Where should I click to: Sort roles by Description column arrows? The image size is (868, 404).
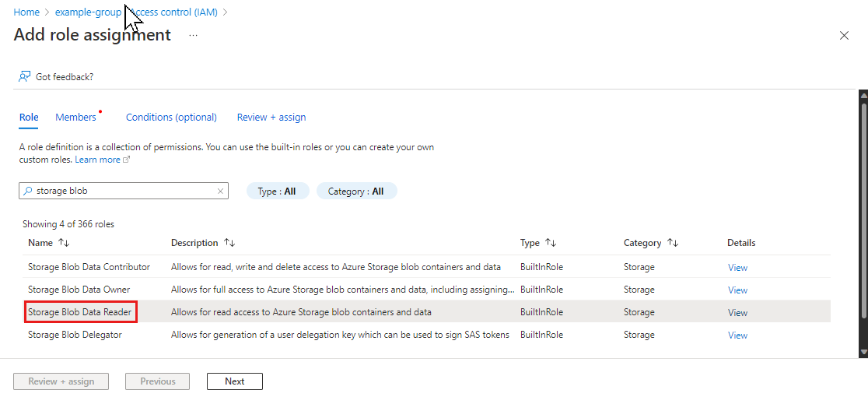[x=229, y=243]
